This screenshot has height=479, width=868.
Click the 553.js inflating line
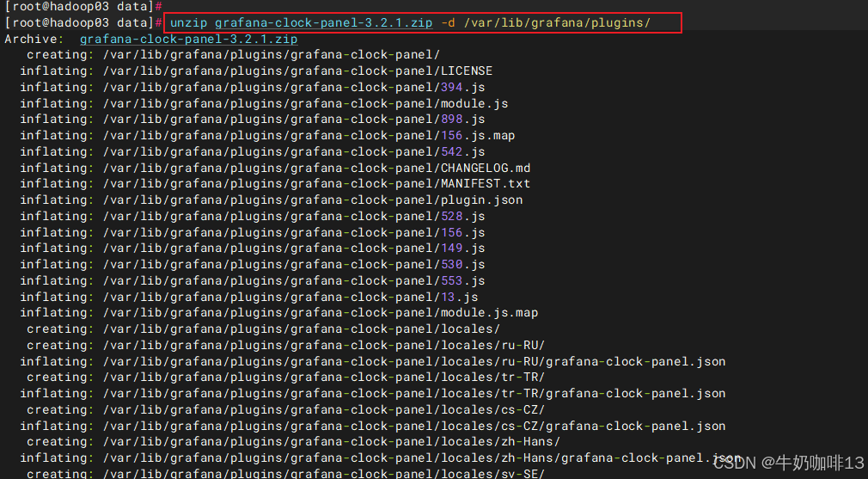pyautogui.click(x=253, y=280)
